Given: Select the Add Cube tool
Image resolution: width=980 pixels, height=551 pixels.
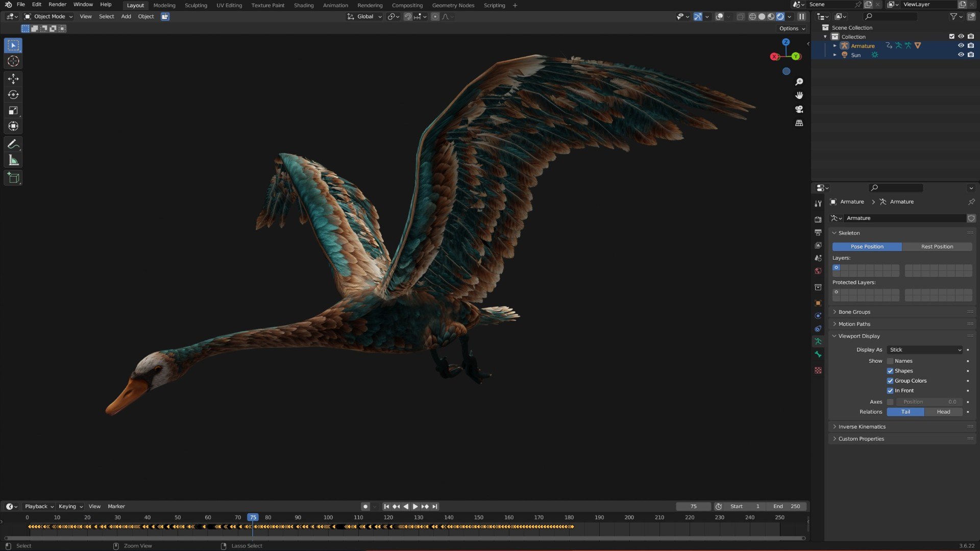Looking at the screenshot, I should 13,178.
